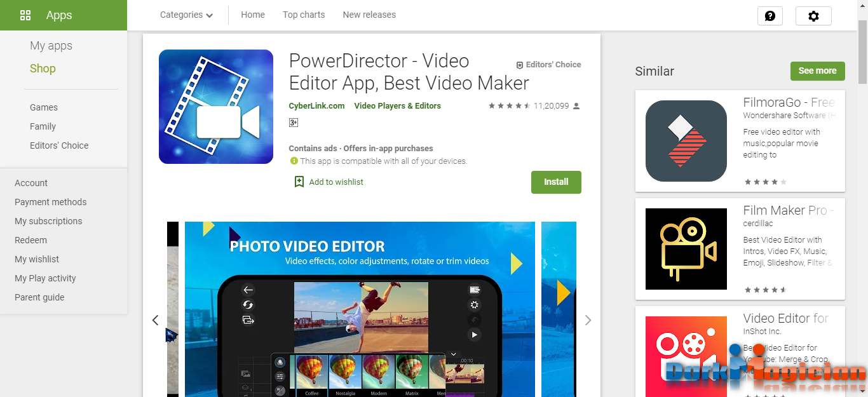
Task: Click the InShot Video Editor app icon
Action: click(x=686, y=356)
